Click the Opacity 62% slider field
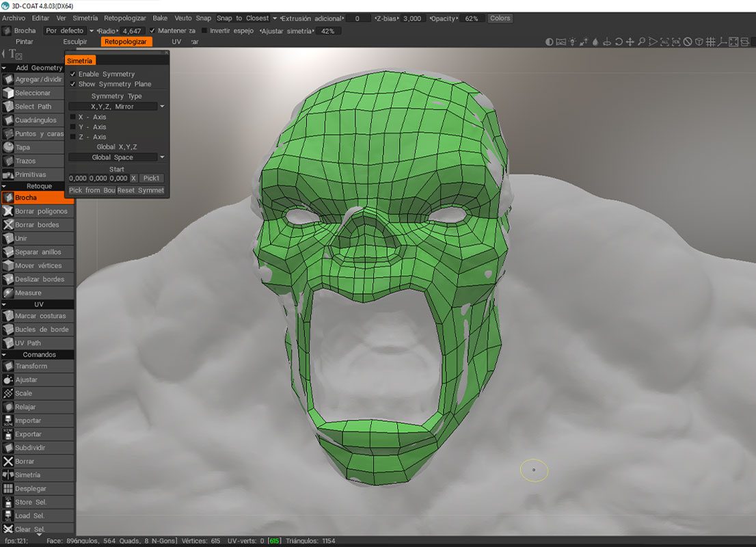This screenshot has height=547, width=756. [x=471, y=18]
